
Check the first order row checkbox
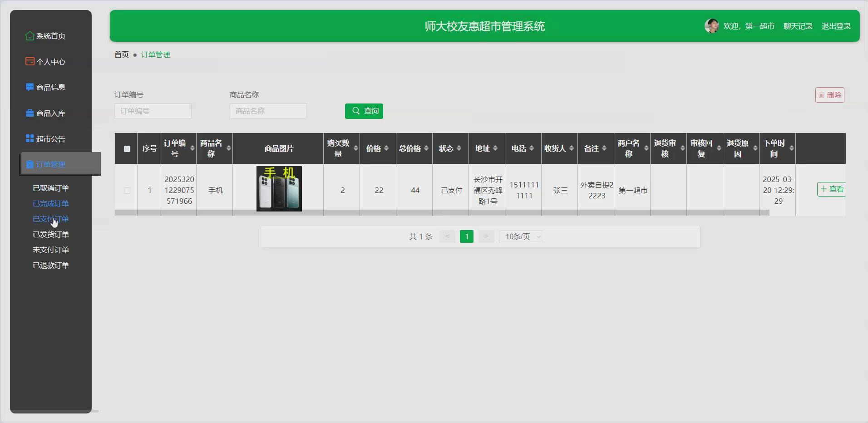point(126,191)
